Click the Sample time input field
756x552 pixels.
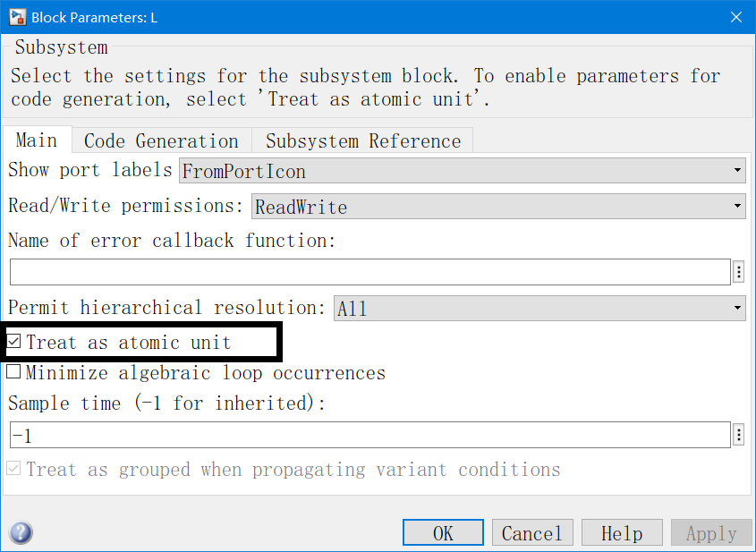pos(370,436)
